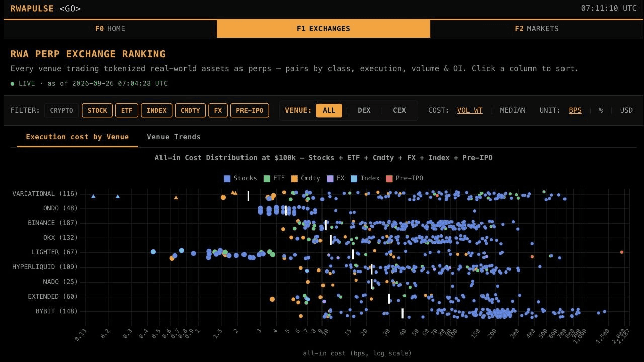Click the white cost marker in EXTENDED row
This screenshot has width=644, height=362.
pos(389,299)
